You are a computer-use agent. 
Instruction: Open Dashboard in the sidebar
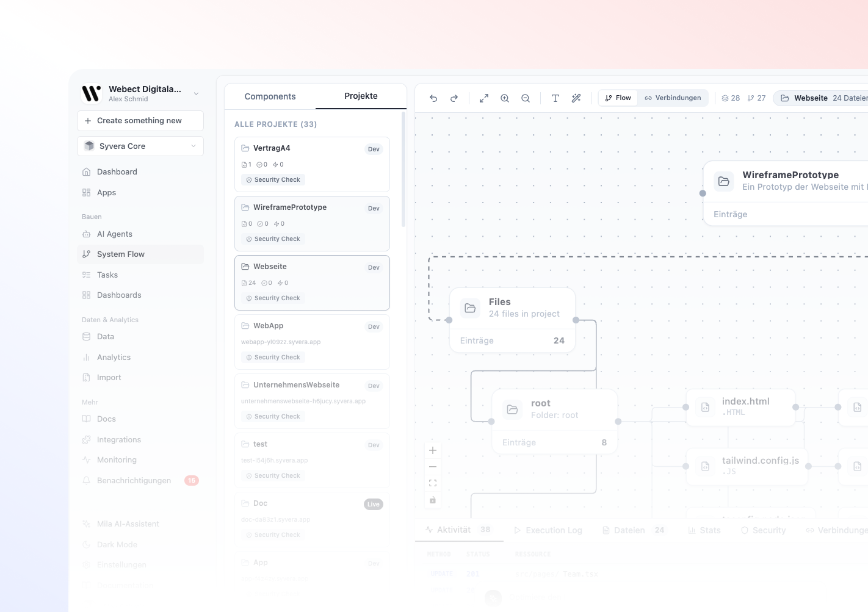pyautogui.click(x=140, y=172)
